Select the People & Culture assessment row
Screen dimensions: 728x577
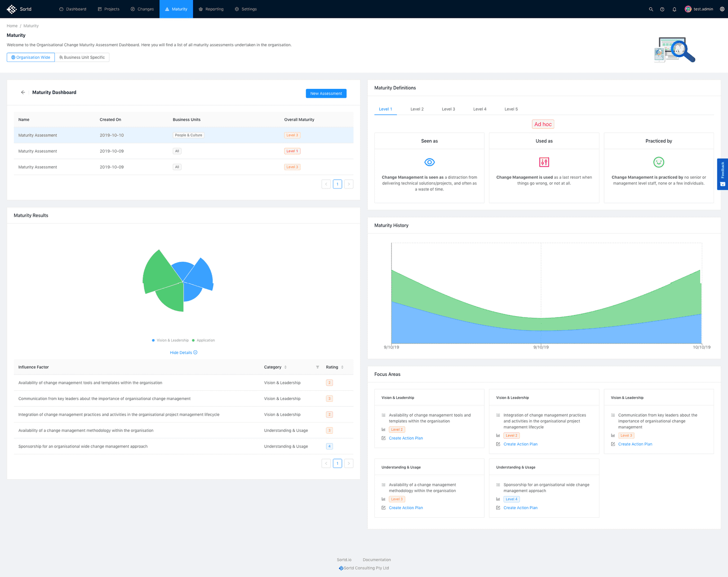coord(183,135)
